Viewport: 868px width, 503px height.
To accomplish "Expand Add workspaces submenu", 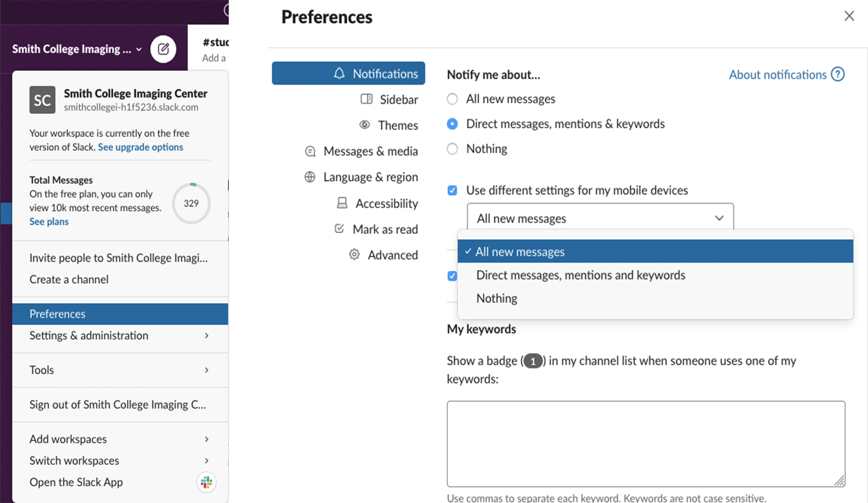I will [x=120, y=439].
